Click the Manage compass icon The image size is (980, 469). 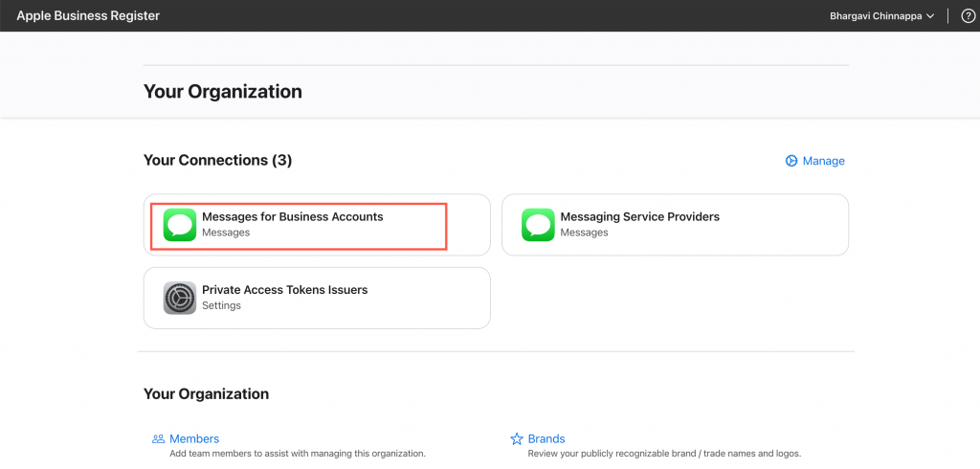(791, 161)
